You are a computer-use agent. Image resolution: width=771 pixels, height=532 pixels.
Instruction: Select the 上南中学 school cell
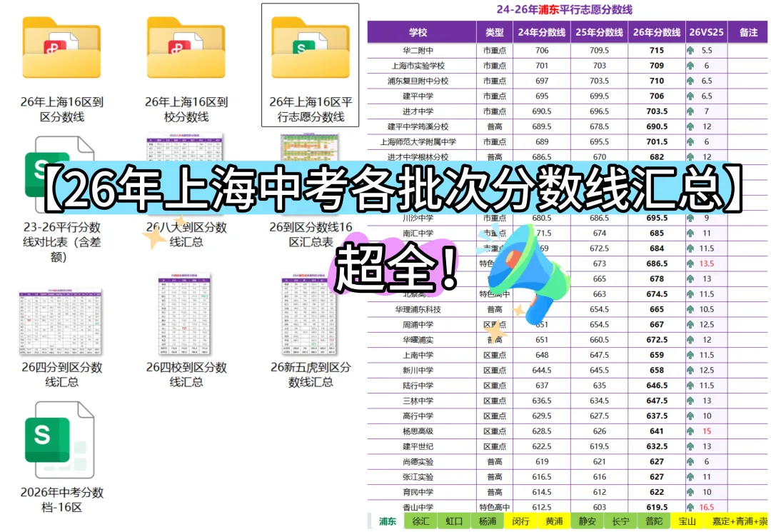pyautogui.click(x=421, y=355)
